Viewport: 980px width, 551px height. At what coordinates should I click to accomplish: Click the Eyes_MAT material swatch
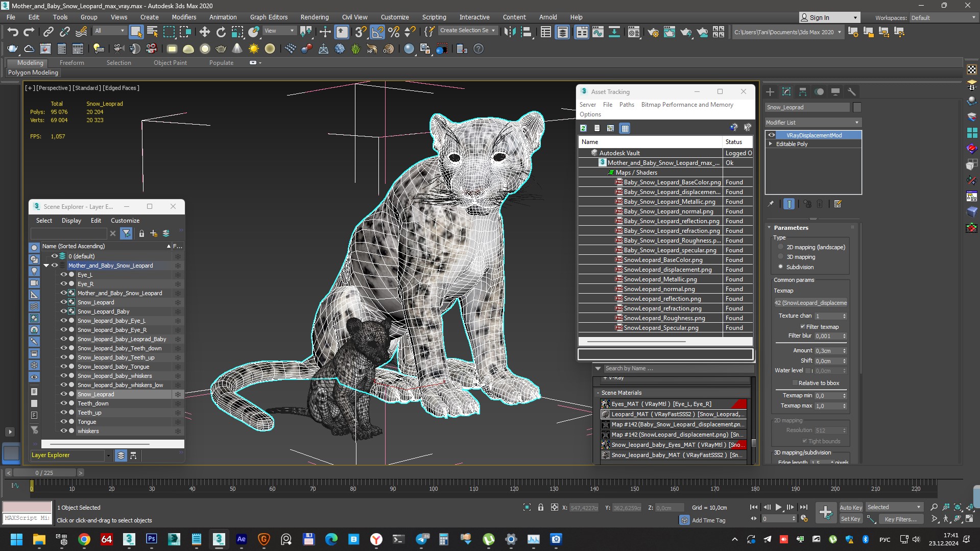pos(606,404)
